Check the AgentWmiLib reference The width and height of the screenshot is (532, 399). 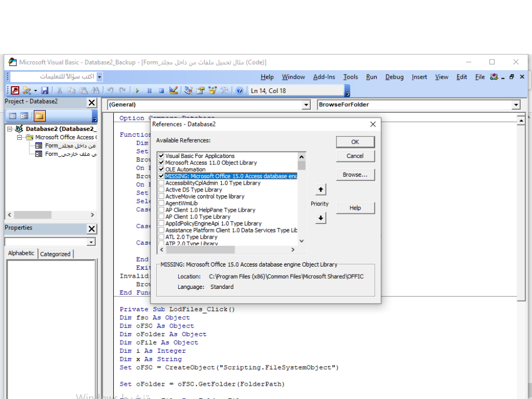click(162, 203)
